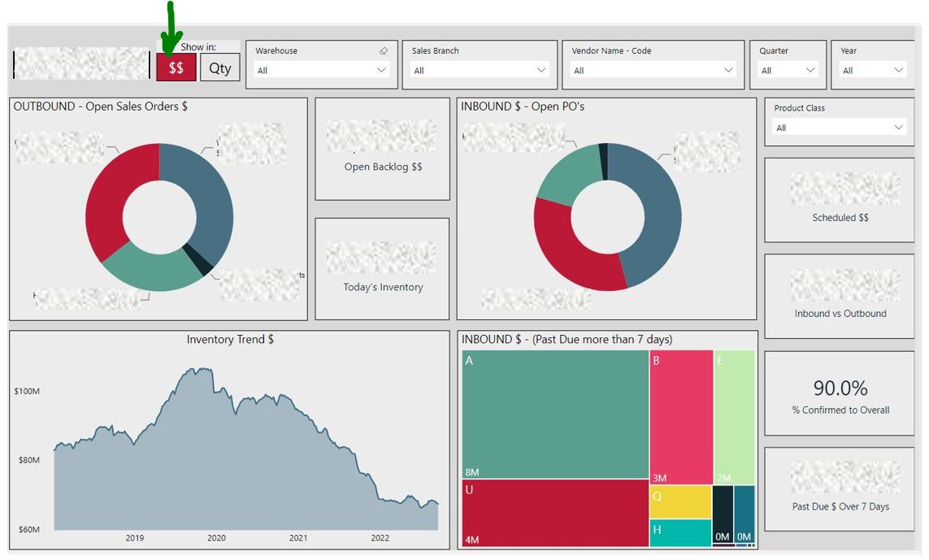Screen dimensions: 929x560
Task: Expand the Sales Branch dropdown
Action: pos(480,70)
